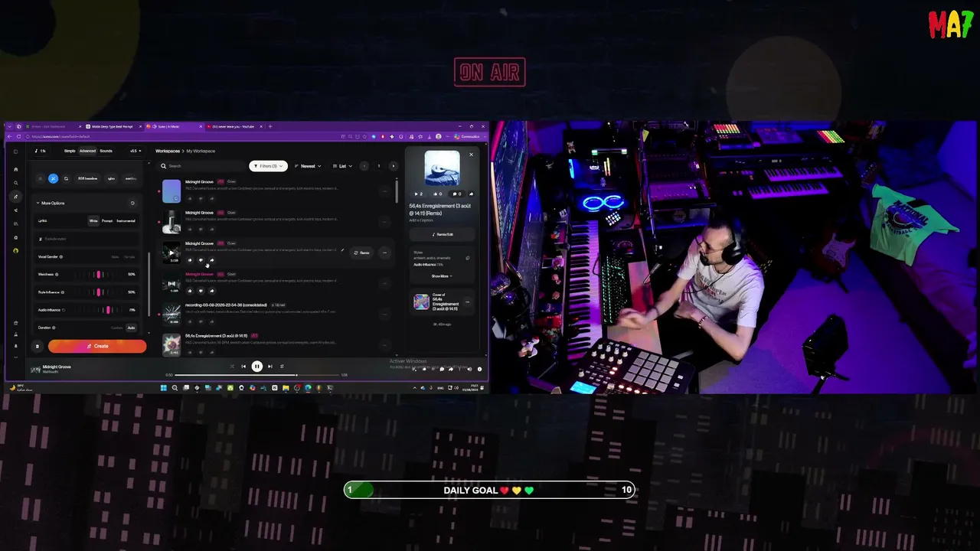Dislike the Midnight Groove track beside Remix
Screen dimensions: 980x551
tap(201, 260)
